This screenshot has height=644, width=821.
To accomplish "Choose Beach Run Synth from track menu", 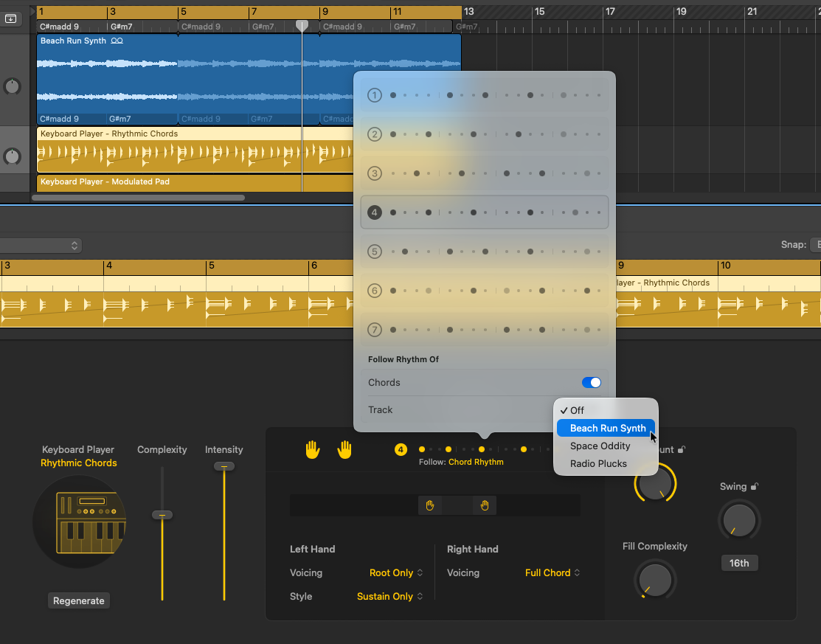I will pyautogui.click(x=607, y=429).
